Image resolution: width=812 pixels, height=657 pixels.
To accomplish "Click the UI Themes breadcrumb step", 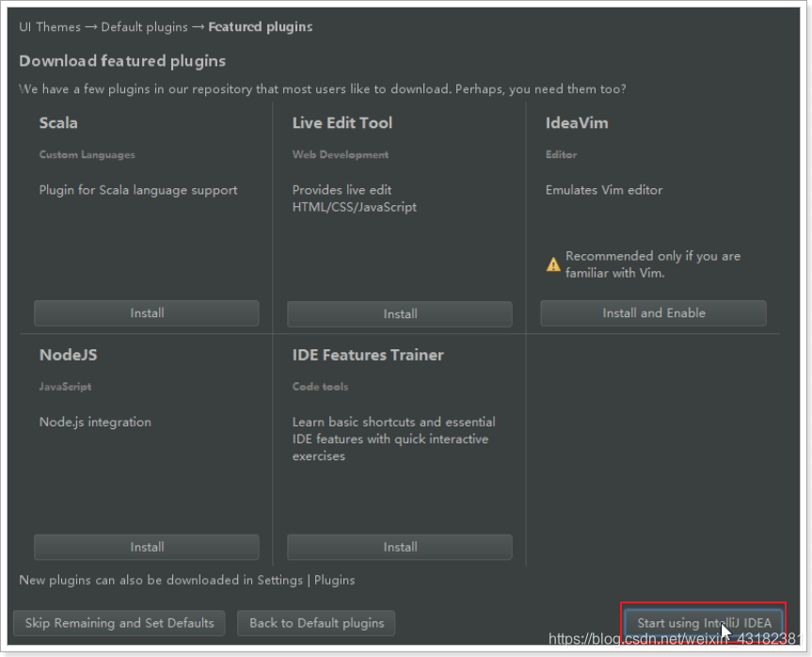I will pyautogui.click(x=50, y=27).
